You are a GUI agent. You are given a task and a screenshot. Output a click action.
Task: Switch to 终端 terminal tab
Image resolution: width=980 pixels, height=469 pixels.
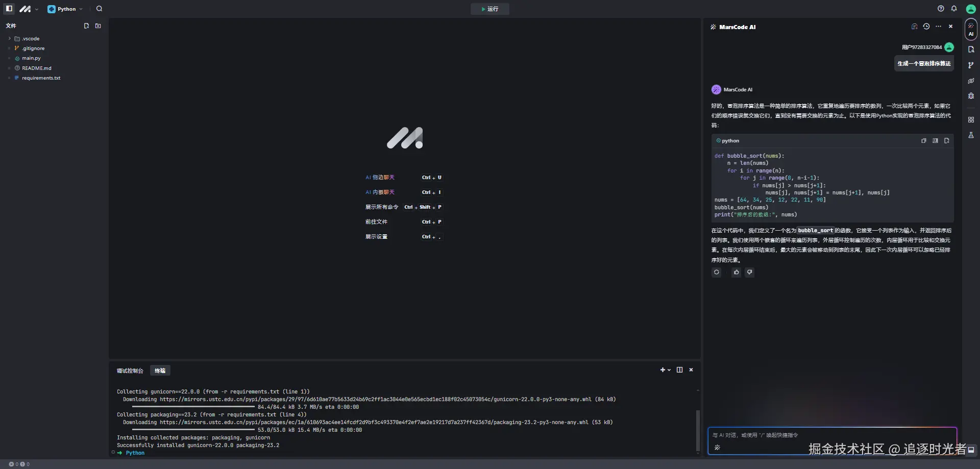160,371
